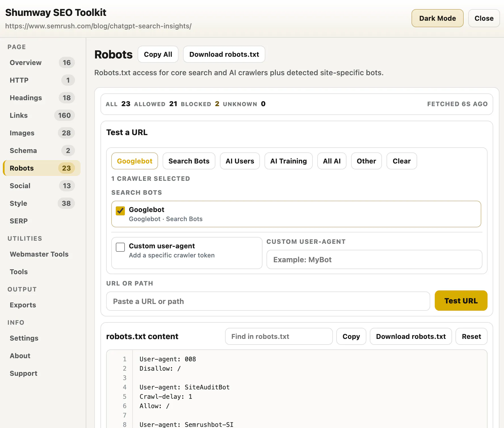Open the HTTP section
The image size is (504, 428).
click(x=42, y=80)
